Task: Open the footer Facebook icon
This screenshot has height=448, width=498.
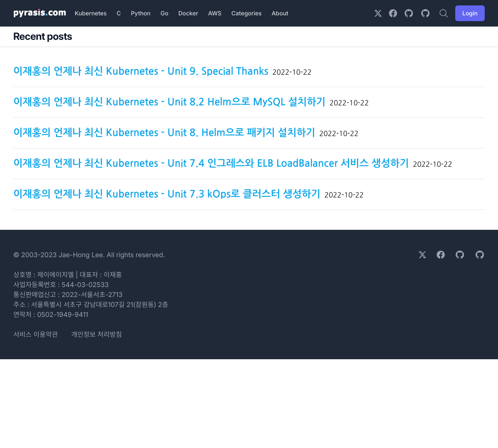Action: [441, 255]
